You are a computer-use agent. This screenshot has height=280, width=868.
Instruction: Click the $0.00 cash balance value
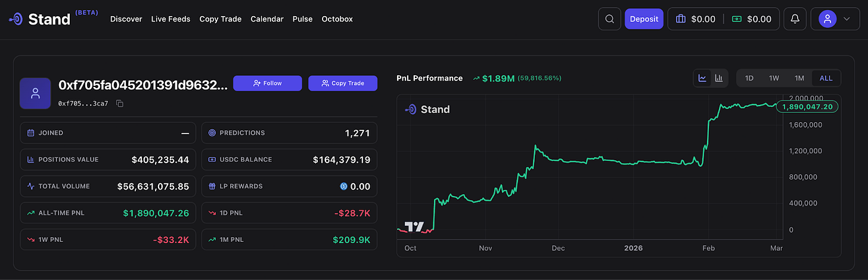pos(759,19)
